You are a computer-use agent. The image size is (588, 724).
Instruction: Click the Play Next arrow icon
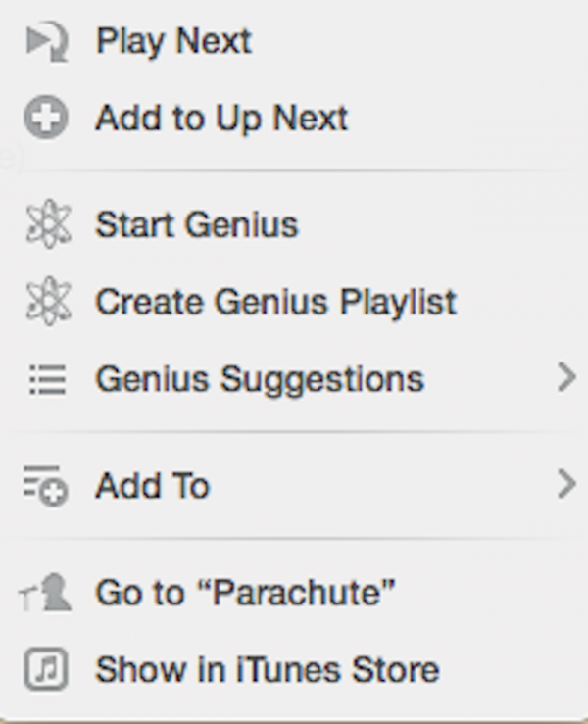(x=47, y=41)
